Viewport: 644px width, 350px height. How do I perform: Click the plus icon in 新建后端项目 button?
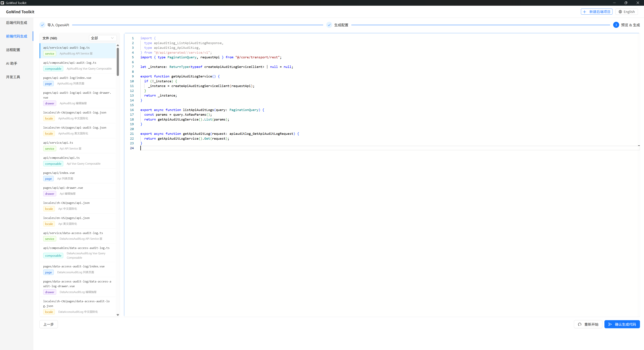[584, 12]
